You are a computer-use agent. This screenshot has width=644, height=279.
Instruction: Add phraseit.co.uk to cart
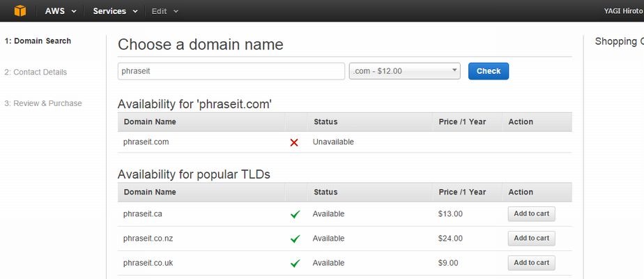click(531, 263)
